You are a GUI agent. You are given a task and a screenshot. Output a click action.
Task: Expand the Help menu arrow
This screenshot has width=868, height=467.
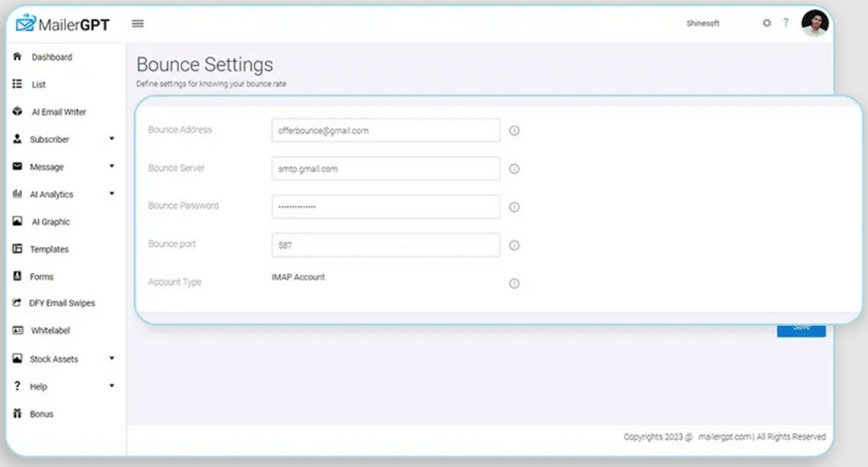coord(112,386)
